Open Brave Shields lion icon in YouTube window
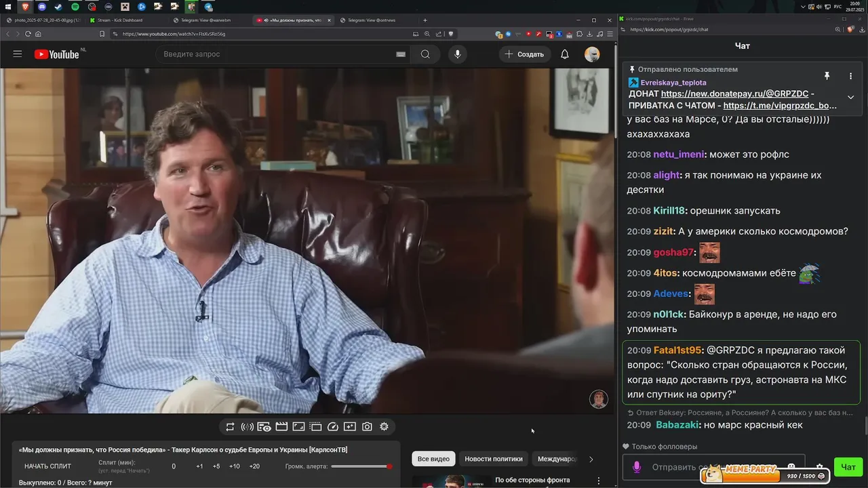 click(x=450, y=34)
